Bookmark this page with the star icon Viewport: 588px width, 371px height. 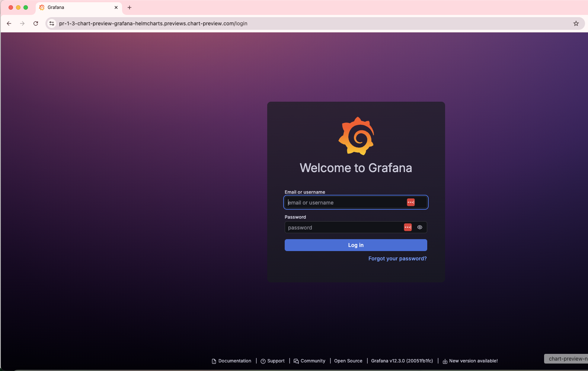(576, 23)
